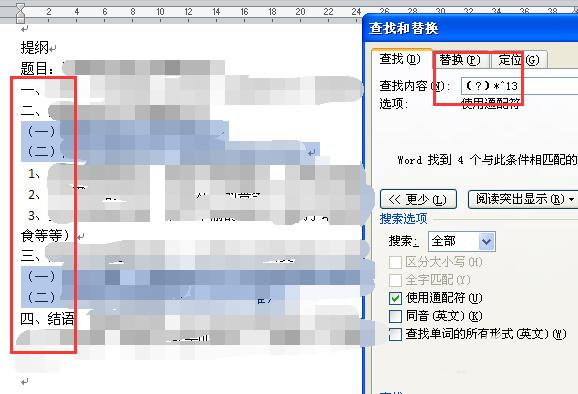
Task: Switch to the 查找 tab
Action: (401, 59)
